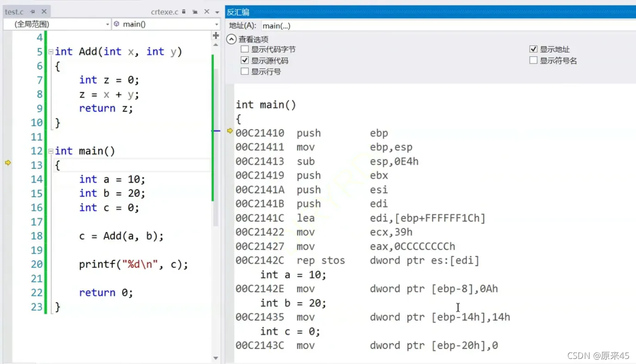Uncheck the 显示源代码 checkbox

(x=245, y=61)
